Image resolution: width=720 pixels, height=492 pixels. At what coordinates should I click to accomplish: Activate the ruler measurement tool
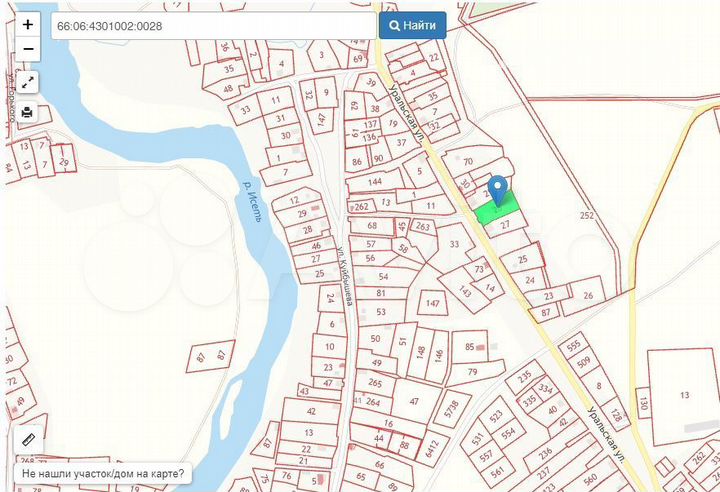point(27,440)
